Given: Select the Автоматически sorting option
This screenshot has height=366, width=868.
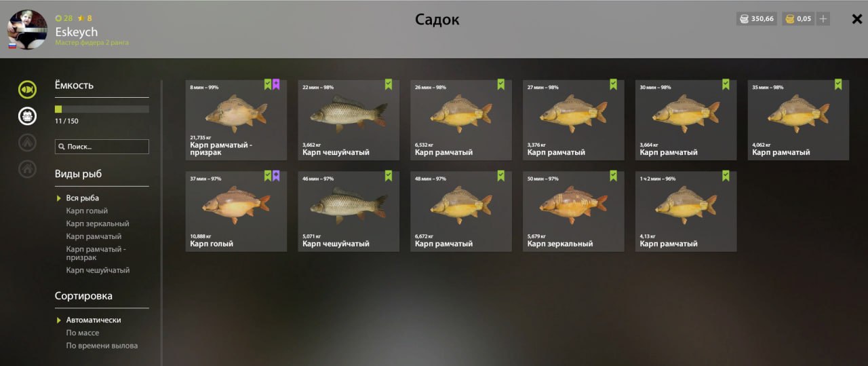Looking at the screenshot, I should pos(94,320).
